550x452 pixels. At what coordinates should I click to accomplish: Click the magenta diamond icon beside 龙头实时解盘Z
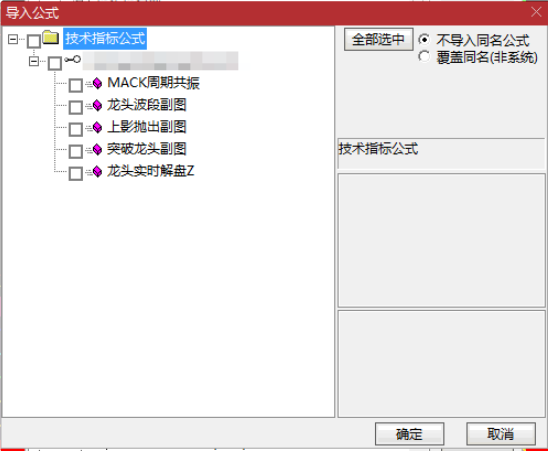(97, 171)
